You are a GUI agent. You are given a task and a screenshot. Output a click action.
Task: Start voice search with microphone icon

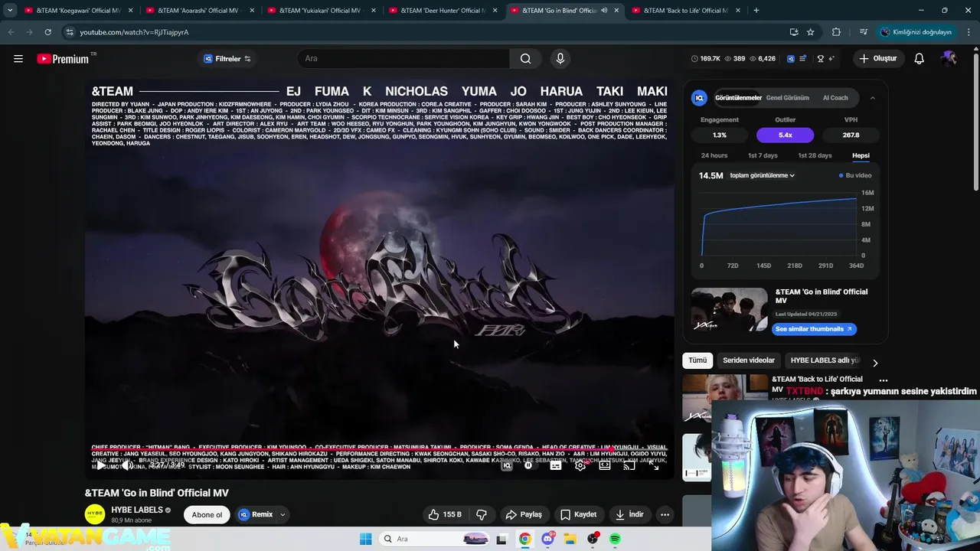560,59
